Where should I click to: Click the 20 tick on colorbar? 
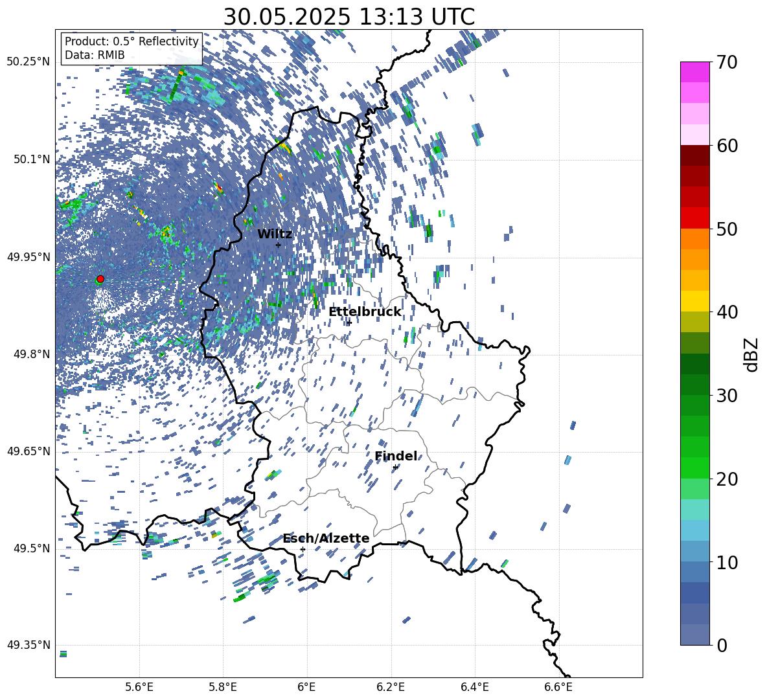pos(727,479)
